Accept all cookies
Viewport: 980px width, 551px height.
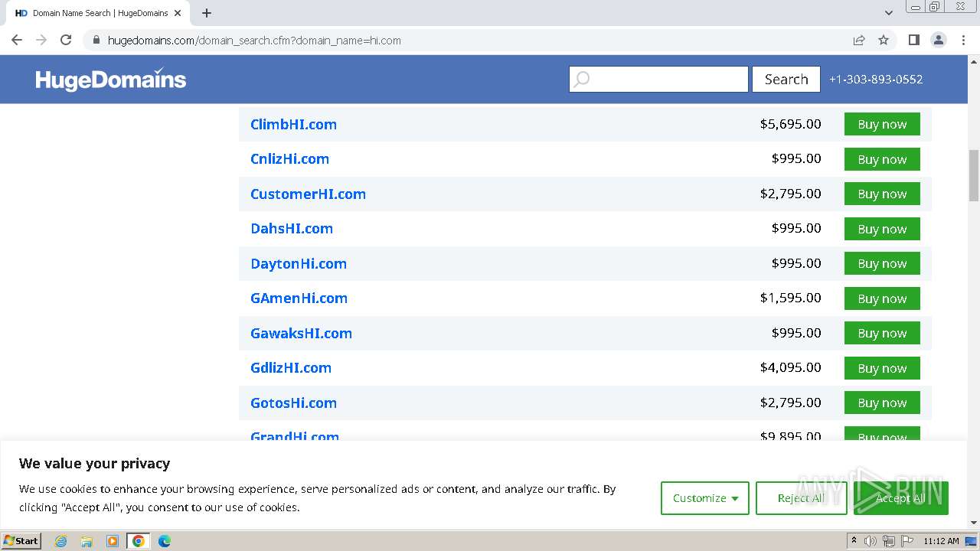point(900,498)
